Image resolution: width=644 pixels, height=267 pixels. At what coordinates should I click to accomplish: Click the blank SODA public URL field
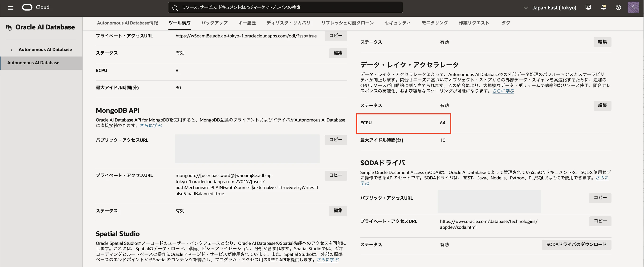489,202
